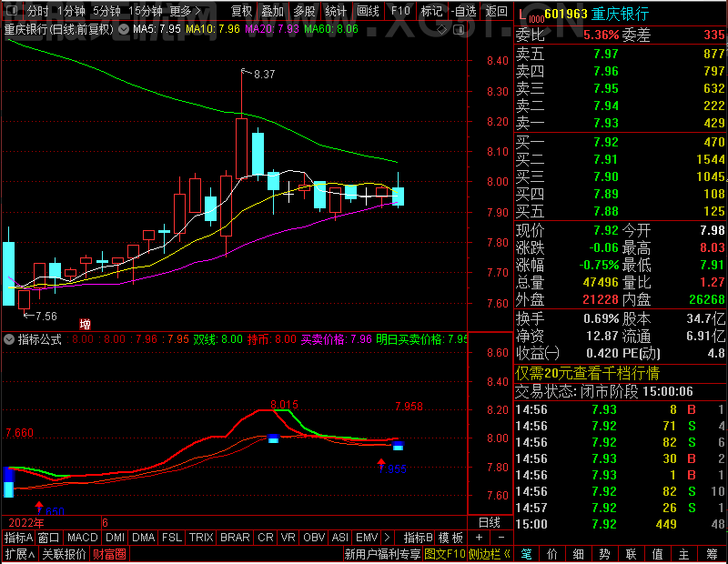
Task: Click the 新用户福利专享 link
Action: tap(382, 554)
